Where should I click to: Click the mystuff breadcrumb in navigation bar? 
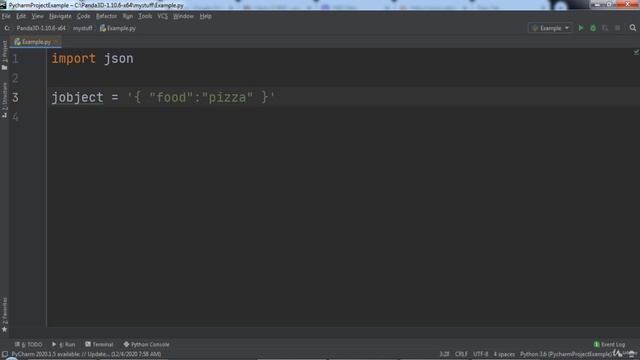pos(83,28)
